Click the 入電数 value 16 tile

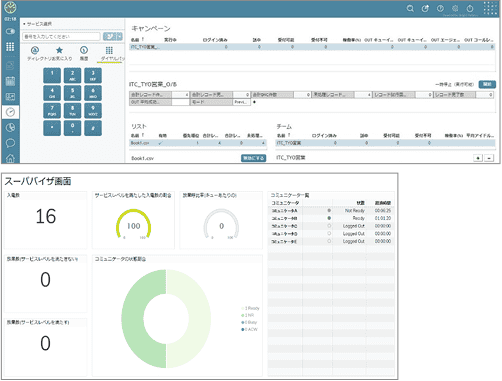click(x=45, y=220)
